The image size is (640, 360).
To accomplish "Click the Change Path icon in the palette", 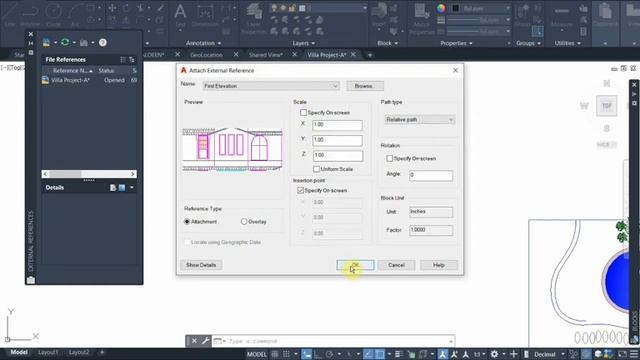I will pos(84,42).
